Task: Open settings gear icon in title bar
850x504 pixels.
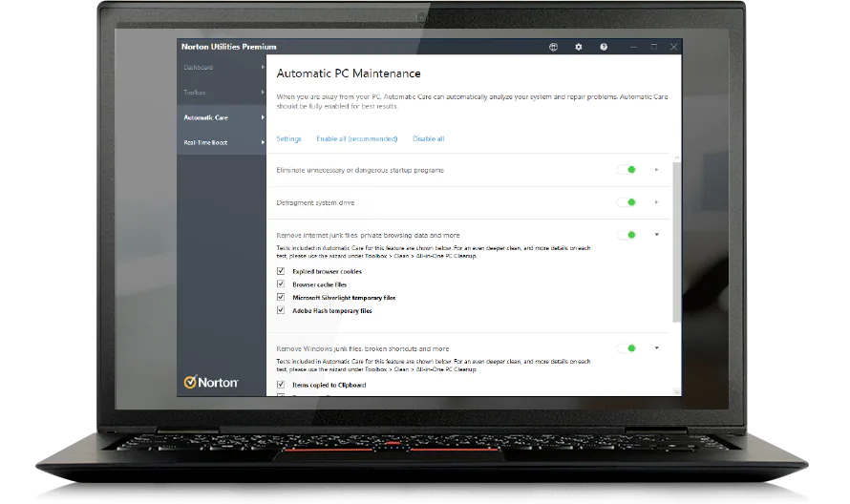Action: coord(579,47)
